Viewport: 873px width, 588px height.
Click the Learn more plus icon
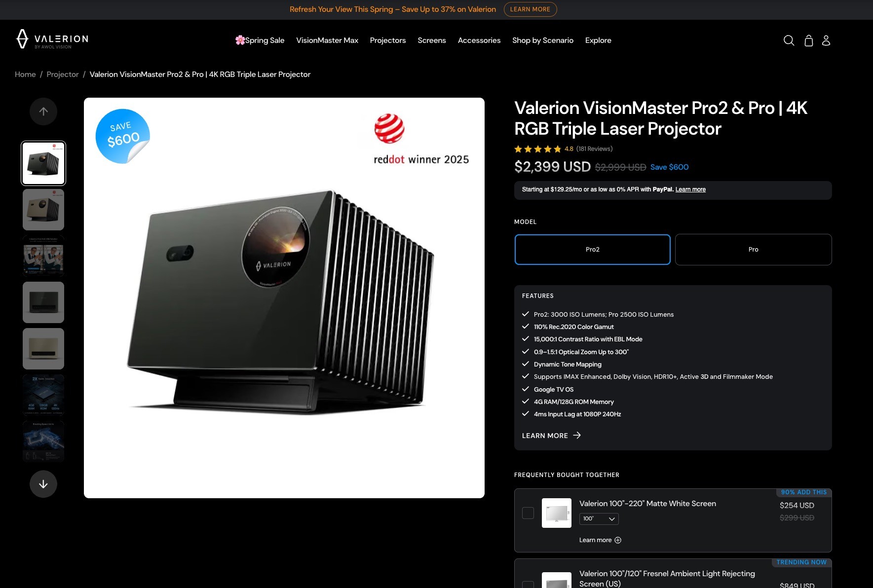618,540
